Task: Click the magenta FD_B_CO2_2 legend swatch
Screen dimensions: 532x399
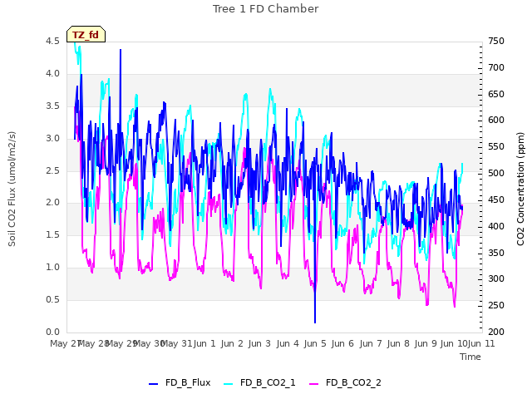Action: tap(314, 384)
